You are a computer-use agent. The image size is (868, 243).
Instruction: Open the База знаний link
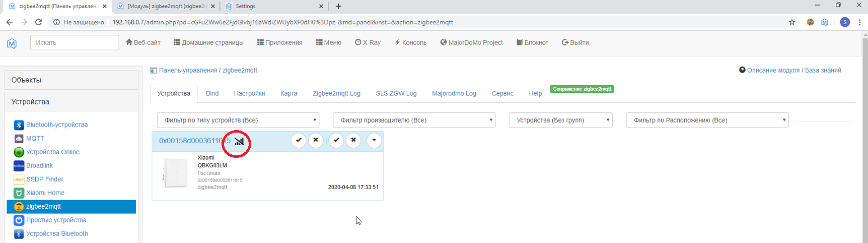(x=823, y=70)
